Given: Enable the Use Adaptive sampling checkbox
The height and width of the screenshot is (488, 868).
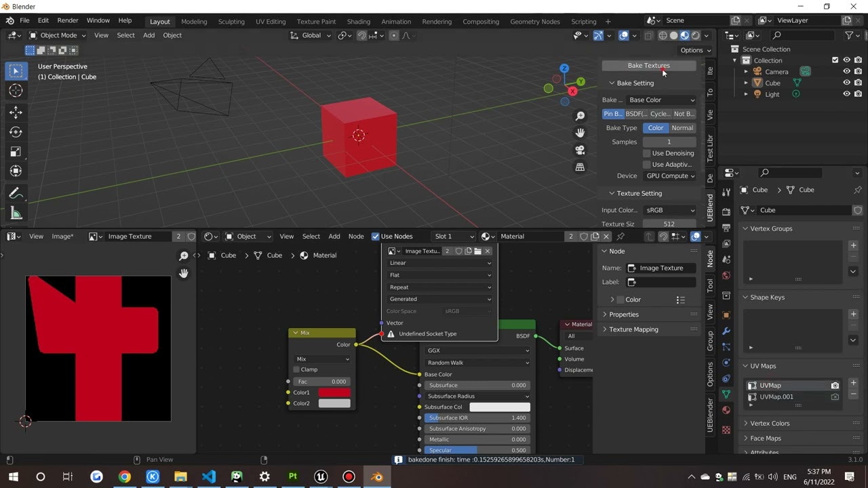Looking at the screenshot, I should [x=647, y=165].
